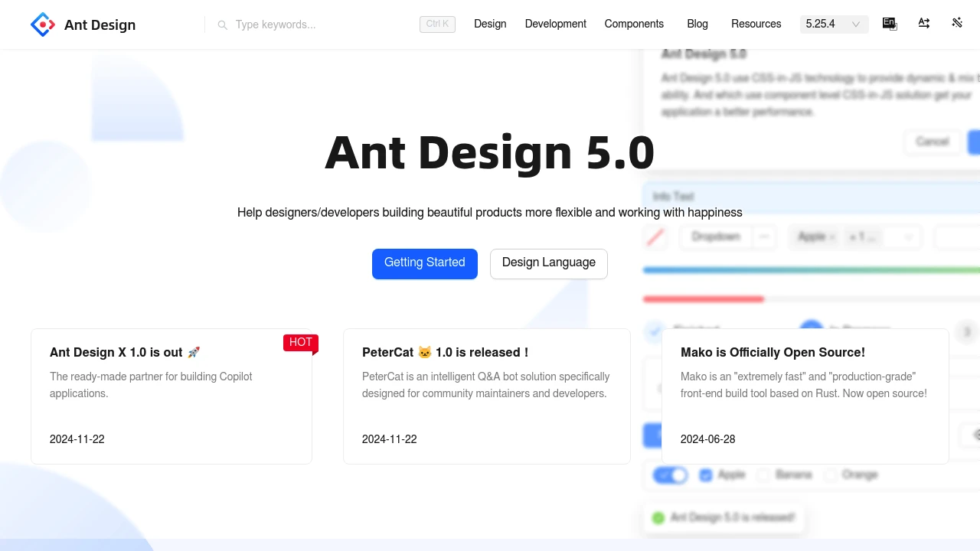Viewport: 980px width, 551px height.
Task: Open the version 5.25.4 dropdown
Action: pos(834,24)
